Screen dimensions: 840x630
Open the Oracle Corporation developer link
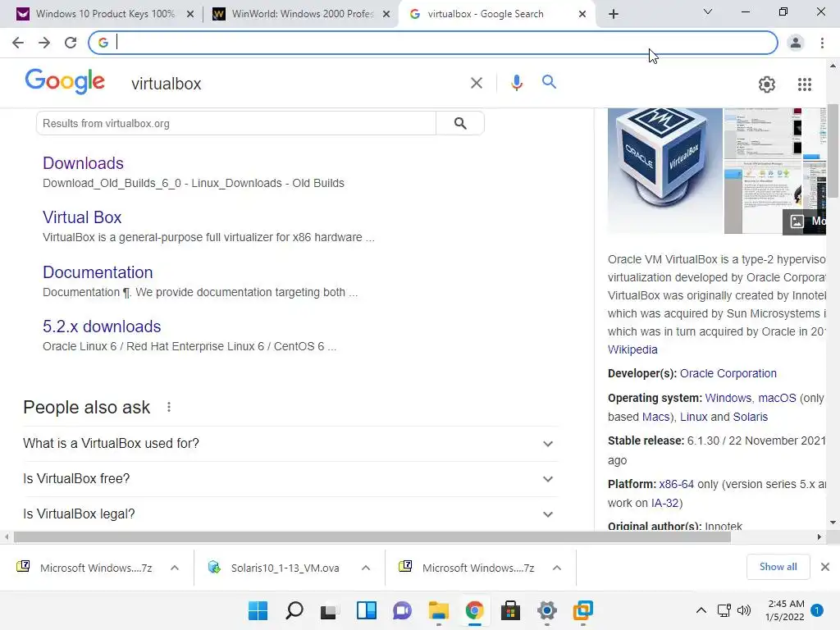(x=728, y=373)
